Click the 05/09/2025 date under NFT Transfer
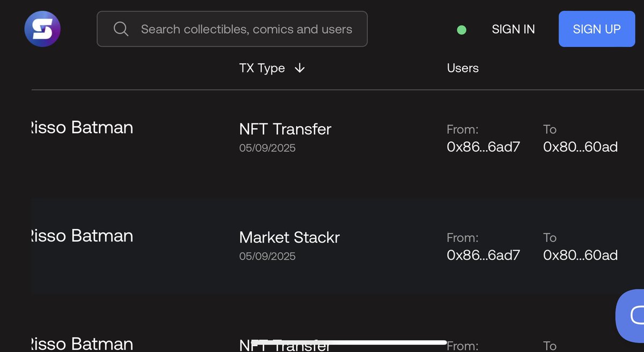This screenshot has height=352, width=644. [x=267, y=148]
